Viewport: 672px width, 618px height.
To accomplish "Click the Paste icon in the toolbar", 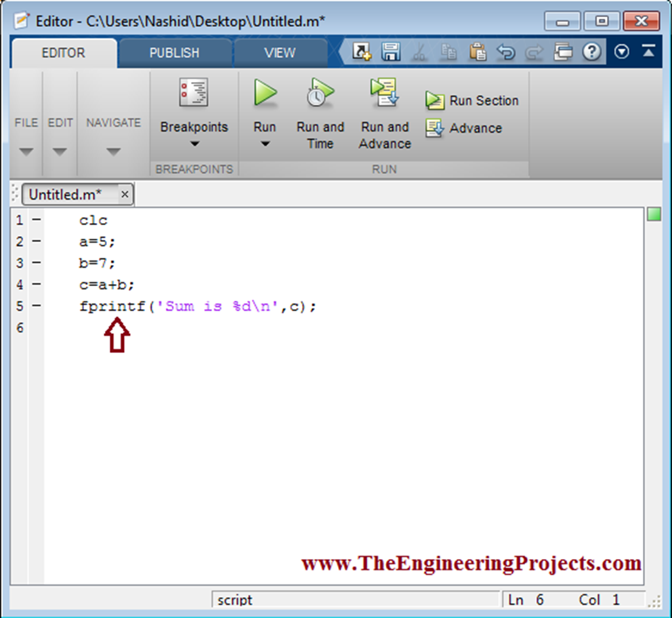I will pyautogui.click(x=478, y=52).
